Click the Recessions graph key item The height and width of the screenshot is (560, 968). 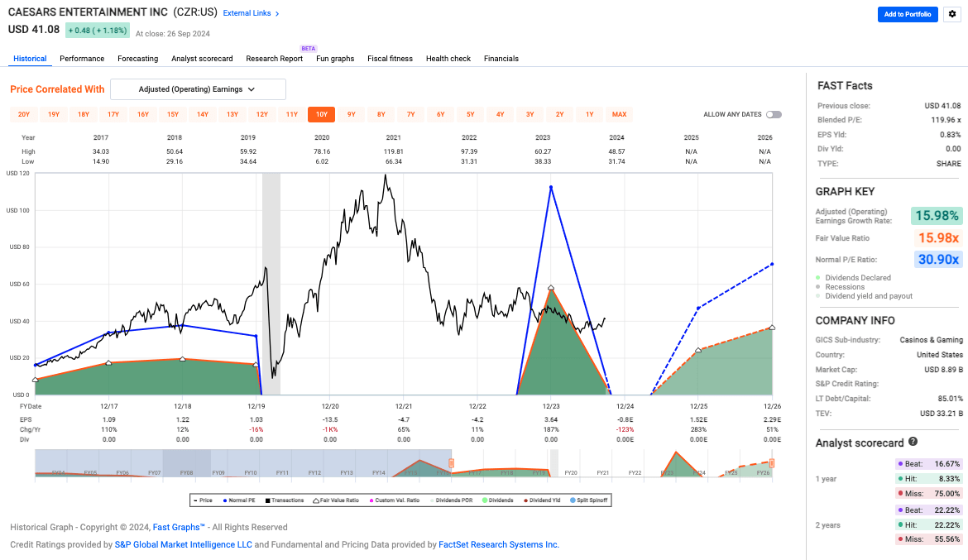point(841,287)
